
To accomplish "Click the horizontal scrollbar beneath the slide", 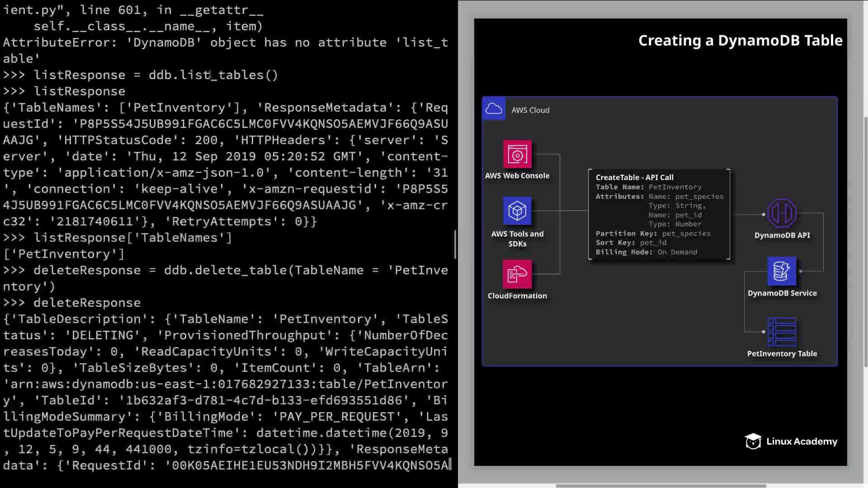I will tap(660, 486).
